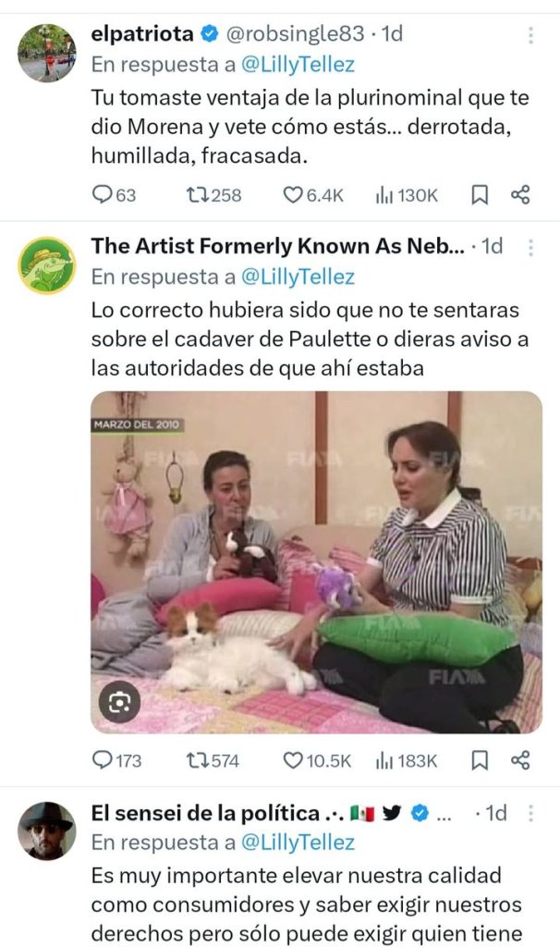Open @LillyTellez link in elpatriota's reply

tap(298, 65)
